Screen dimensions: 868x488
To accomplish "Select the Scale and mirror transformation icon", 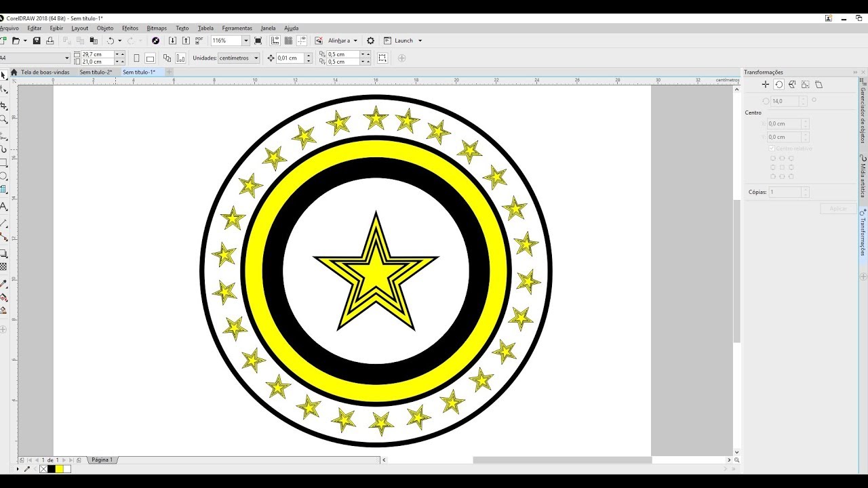I will pyautogui.click(x=792, y=85).
